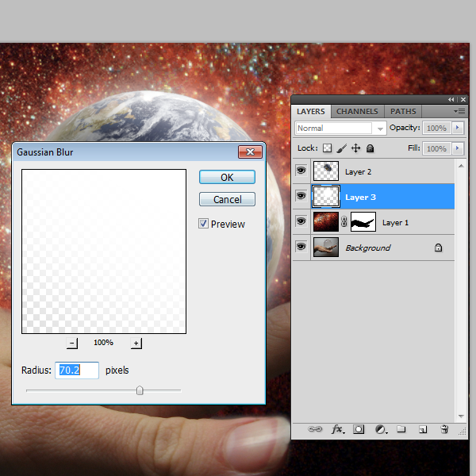Click the Opacity value field
Image resolution: width=476 pixels, height=476 pixels.
click(x=436, y=128)
